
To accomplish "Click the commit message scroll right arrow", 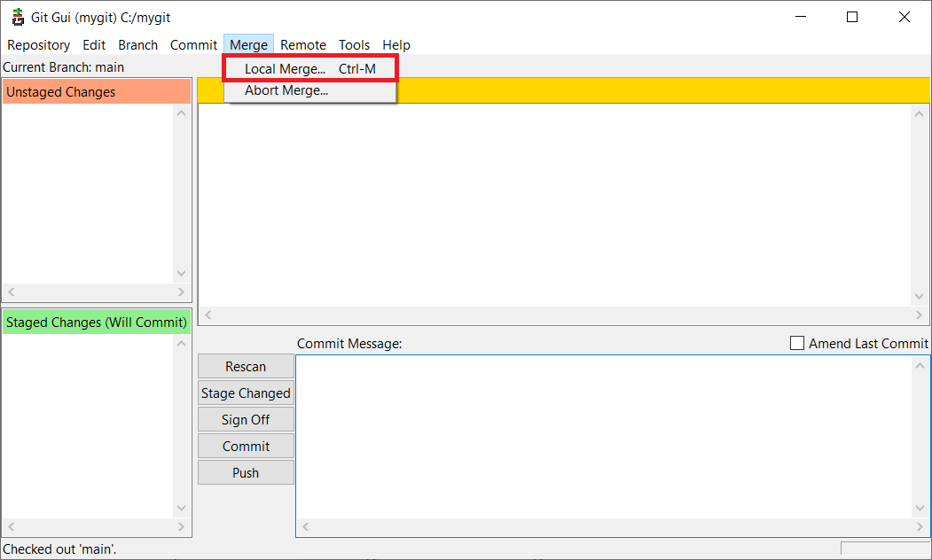I will 920,526.
